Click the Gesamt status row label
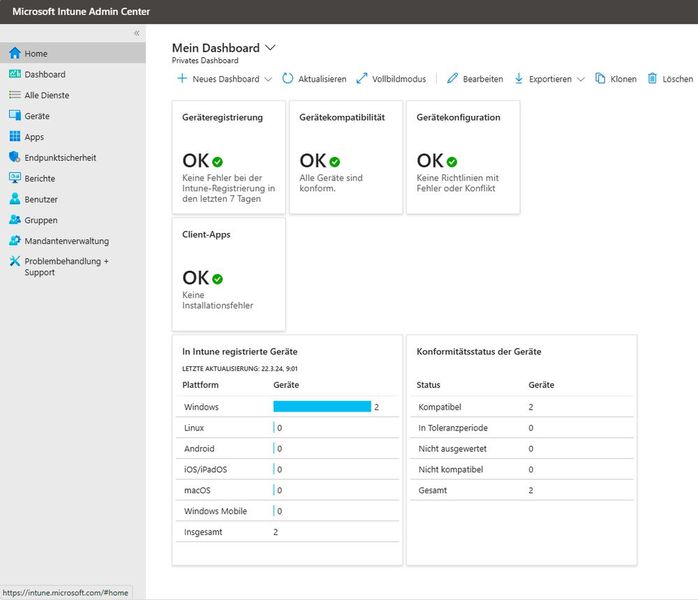The height and width of the screenshot is (600, 698). (x=433, y=490)
